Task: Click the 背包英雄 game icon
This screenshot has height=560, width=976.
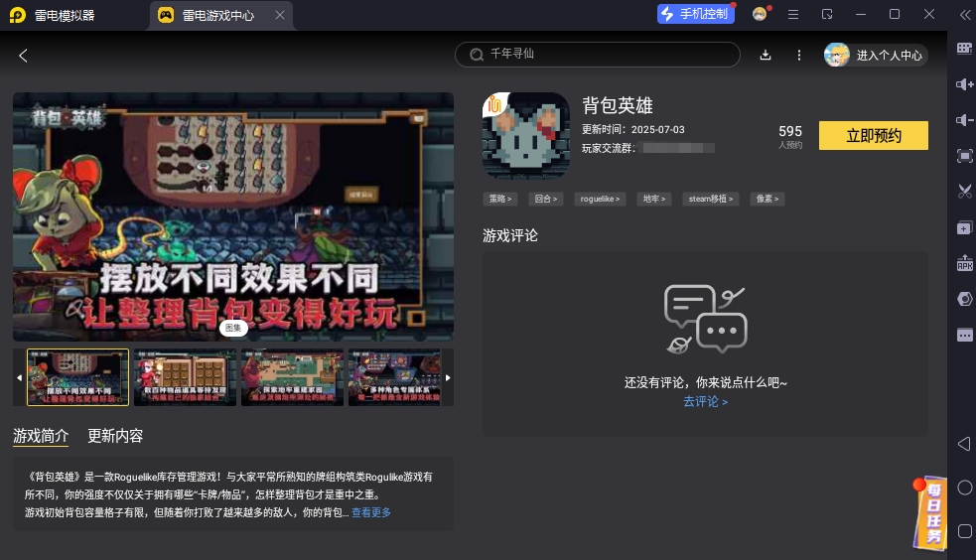Action: pos(526,136)
